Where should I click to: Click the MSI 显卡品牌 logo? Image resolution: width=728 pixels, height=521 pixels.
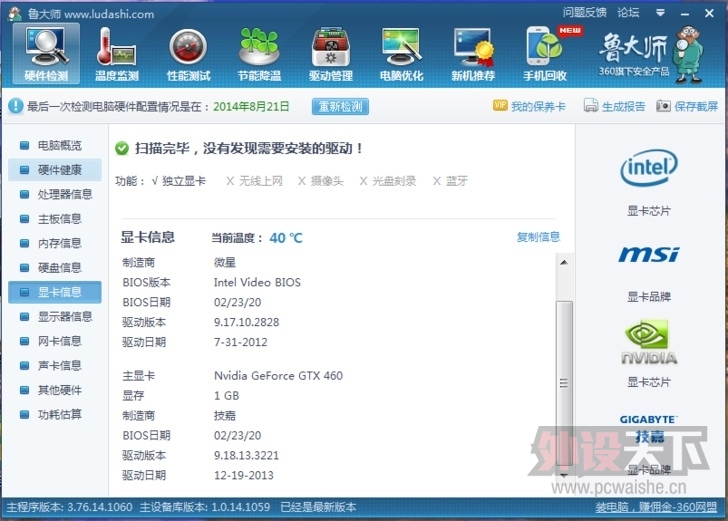[649, 255]
